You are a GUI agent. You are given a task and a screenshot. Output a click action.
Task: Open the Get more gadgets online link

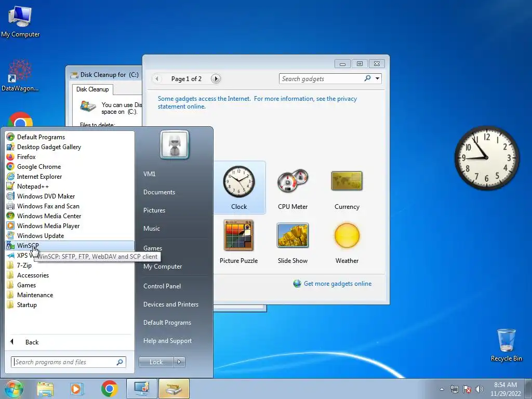(338, 284)
